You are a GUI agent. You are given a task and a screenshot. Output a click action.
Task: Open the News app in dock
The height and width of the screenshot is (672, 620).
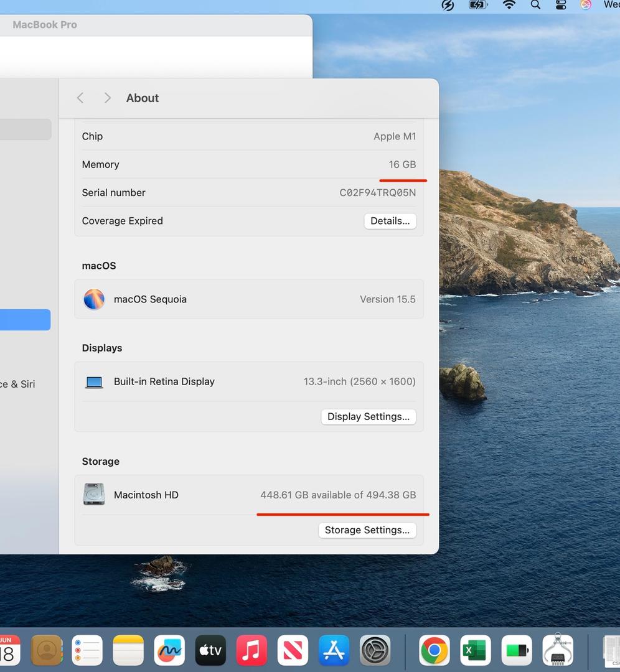coord(293,651)
